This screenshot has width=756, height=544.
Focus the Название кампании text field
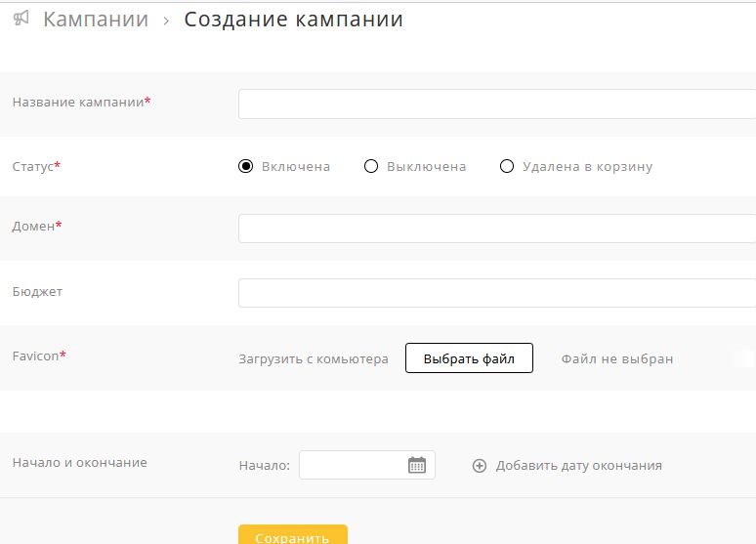[x=496, y=104]
